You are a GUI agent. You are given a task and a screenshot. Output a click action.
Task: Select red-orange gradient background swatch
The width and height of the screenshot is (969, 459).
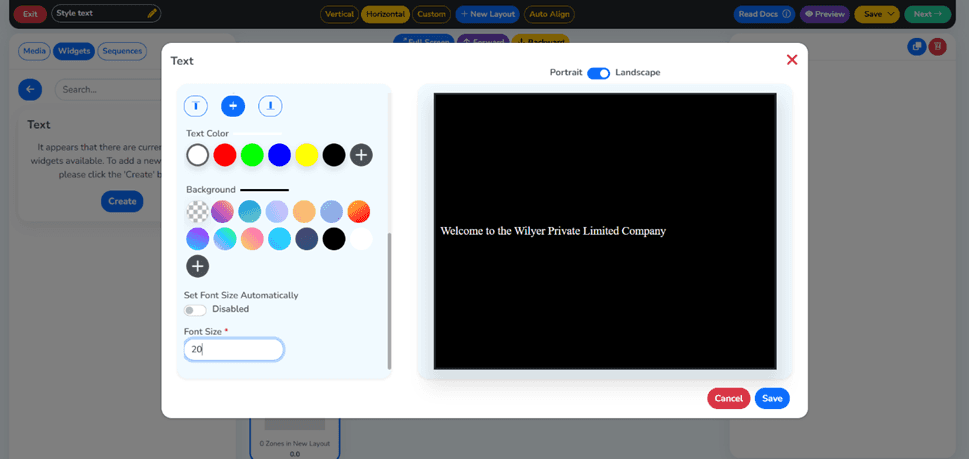point(358,212)
